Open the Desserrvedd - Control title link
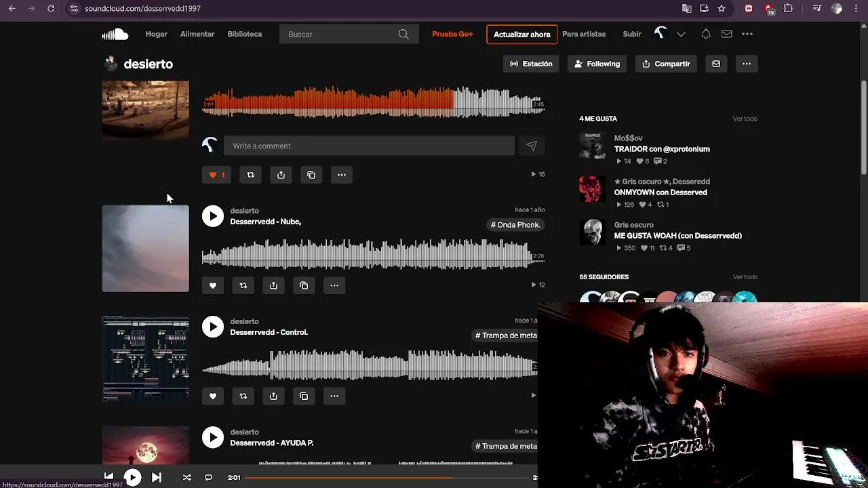Screen dimensions: 868x488 [x=269, y=332]
